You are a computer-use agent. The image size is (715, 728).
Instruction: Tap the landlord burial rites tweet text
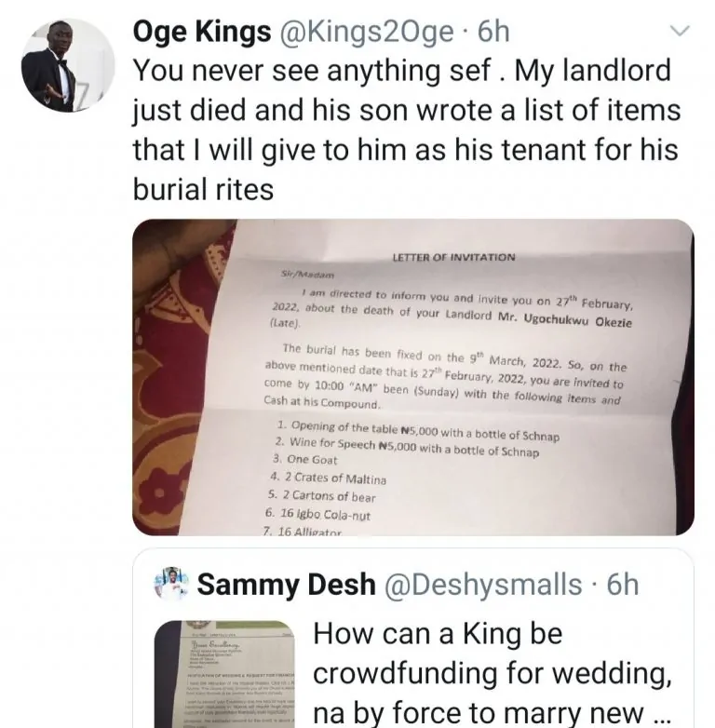click(x=407, y=130)
